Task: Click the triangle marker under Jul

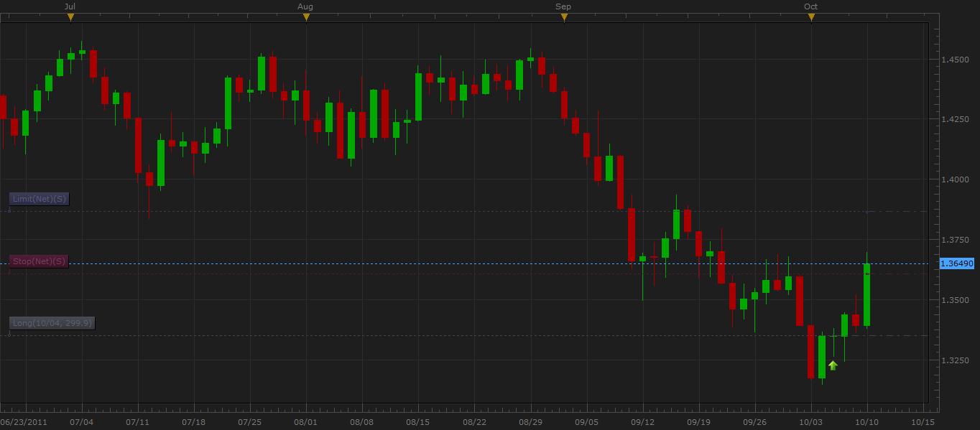Action: tap(70, 17)
